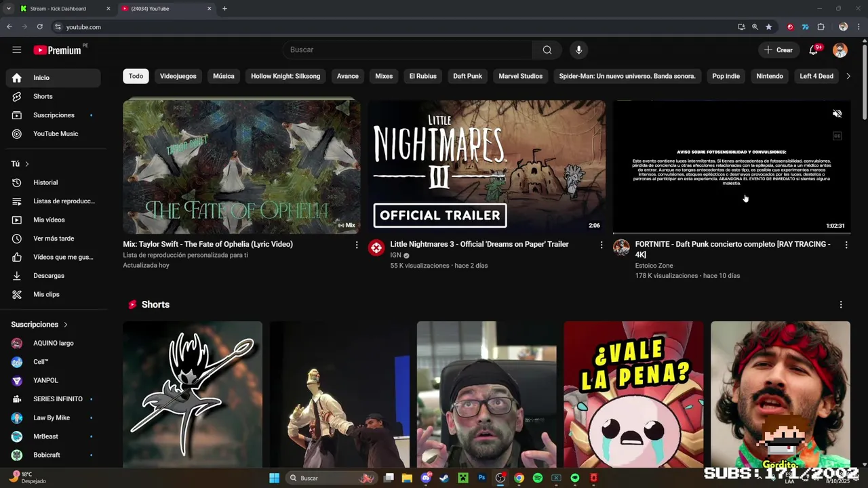Viewport: 868px width, 488px height.
Task: Open options for Taylor Swift mix
Action: [x=357, y=245]
